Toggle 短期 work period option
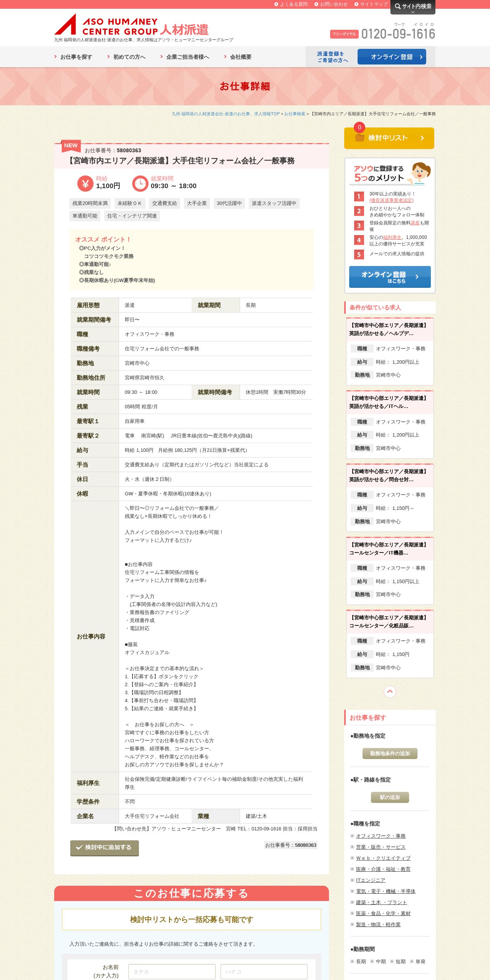Viewport: 490px width, 980px height. (x=398, y=962)
